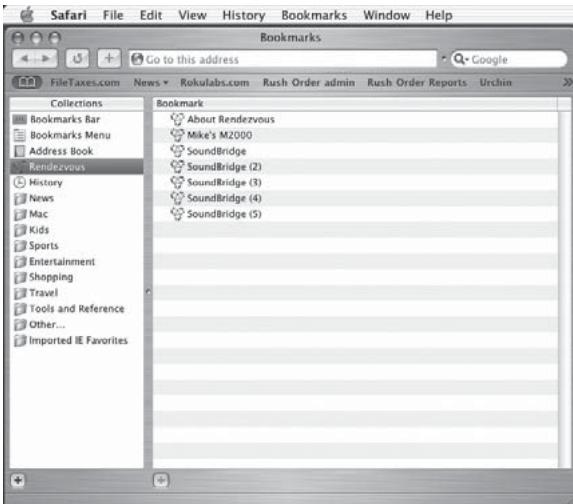Open the FileTaxes.com bookmark
The width and height of the screenshot is (573, 504).
85,83
